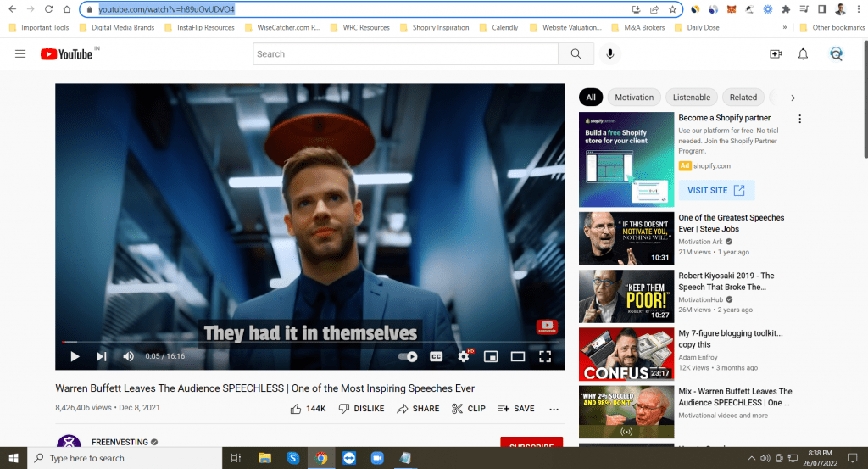Screen dimensions: 868x469
Task: Open File Explorer from taskbar
Action: tap(264, 458)
